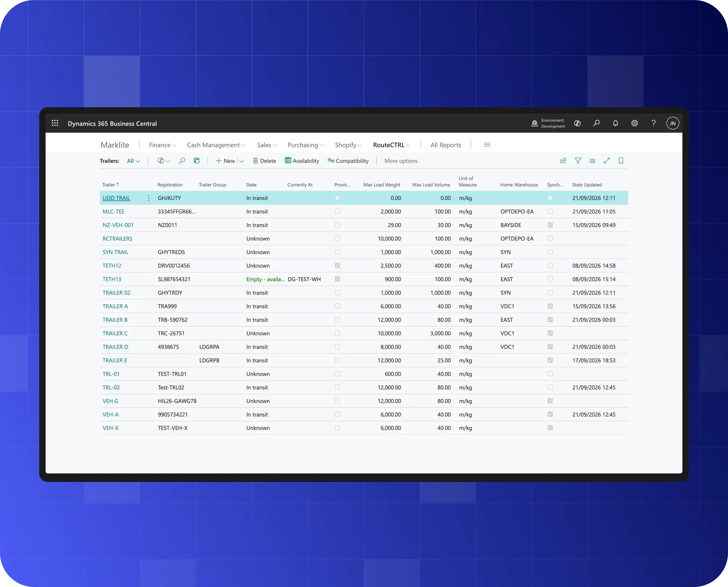Open the settings gear
This screenshot has height=587, width=728.
point(635,123)
